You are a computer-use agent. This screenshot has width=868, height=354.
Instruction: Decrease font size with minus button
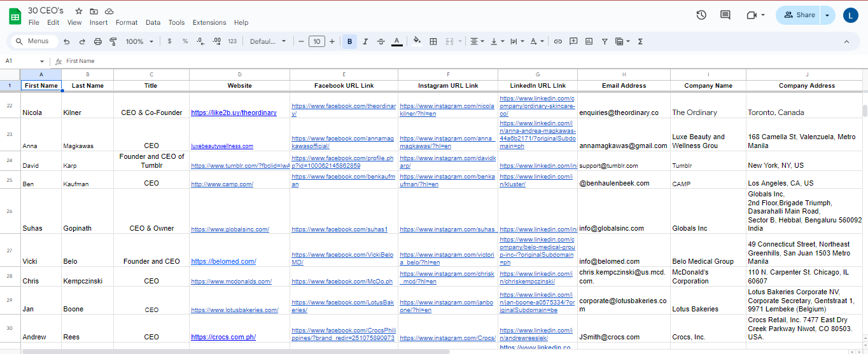point(301,41)
